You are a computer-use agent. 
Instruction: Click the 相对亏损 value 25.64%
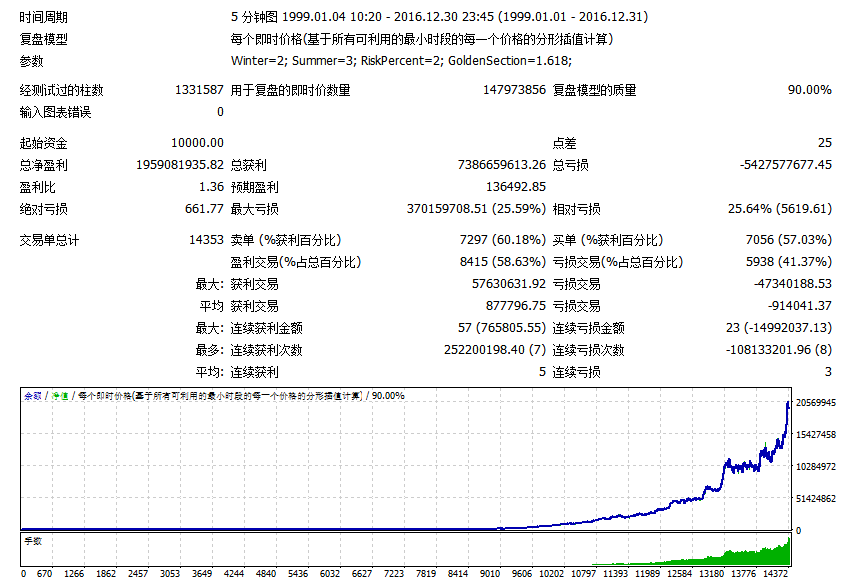(x=779, y=209)
